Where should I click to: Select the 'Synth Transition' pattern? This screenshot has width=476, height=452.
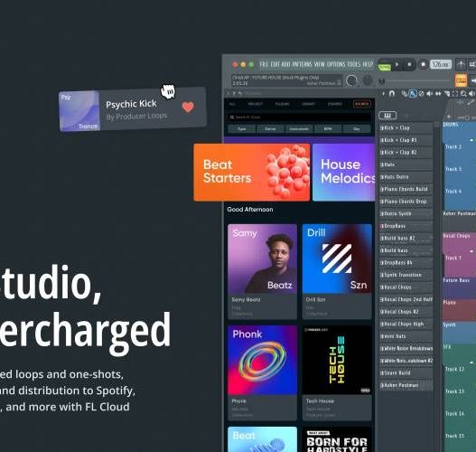406,275
